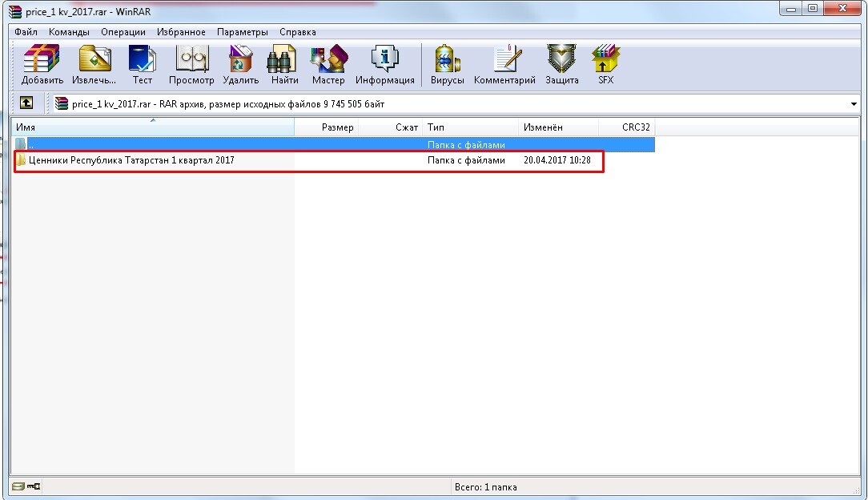Open the Просмотр (View) tool
This screenshot has height=500, width=868.
191,64
